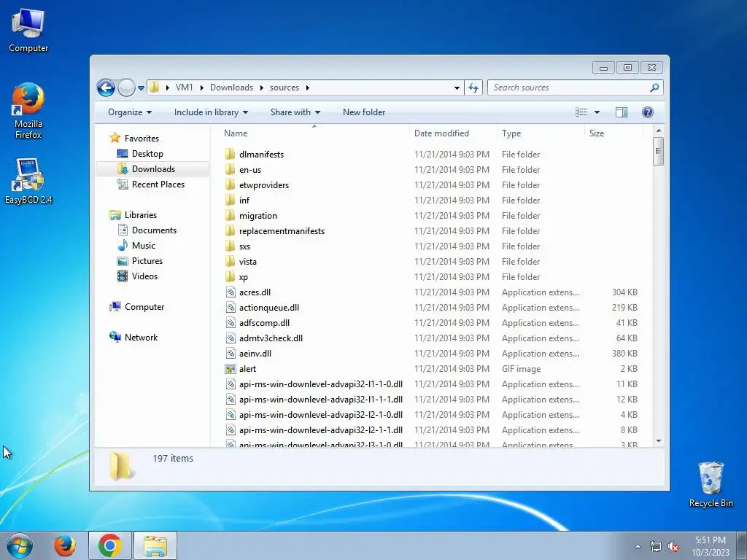
Task: Sort by the Name column header
Action: click(x=314, y=133)
